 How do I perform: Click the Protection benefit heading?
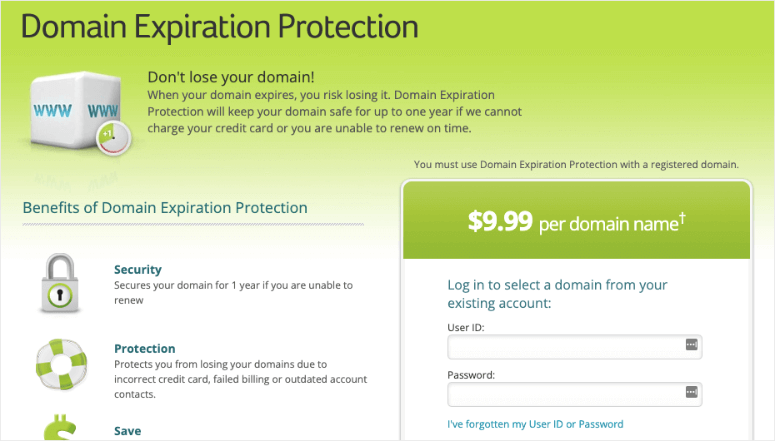click(145, 349)
